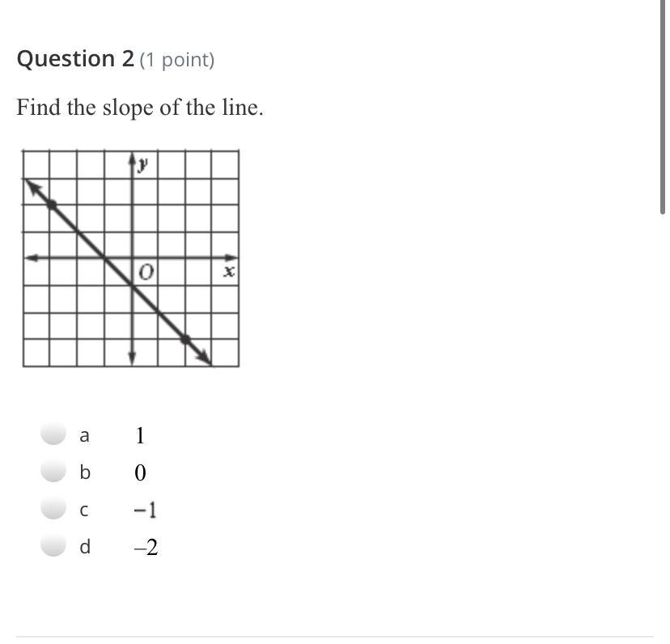Click the letter label d
670x644 pixels.
pos(85,547)
